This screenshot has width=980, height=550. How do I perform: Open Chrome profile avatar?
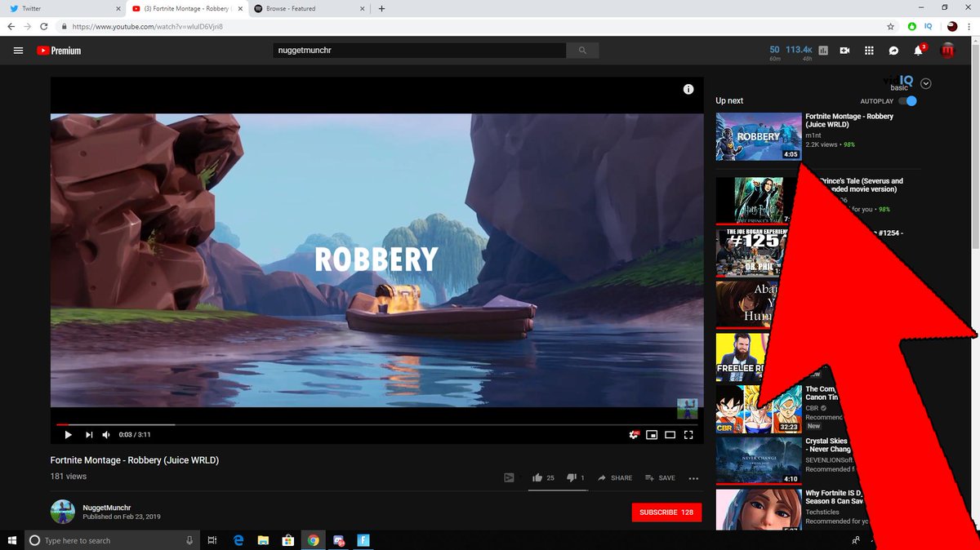tap(952, 26)
